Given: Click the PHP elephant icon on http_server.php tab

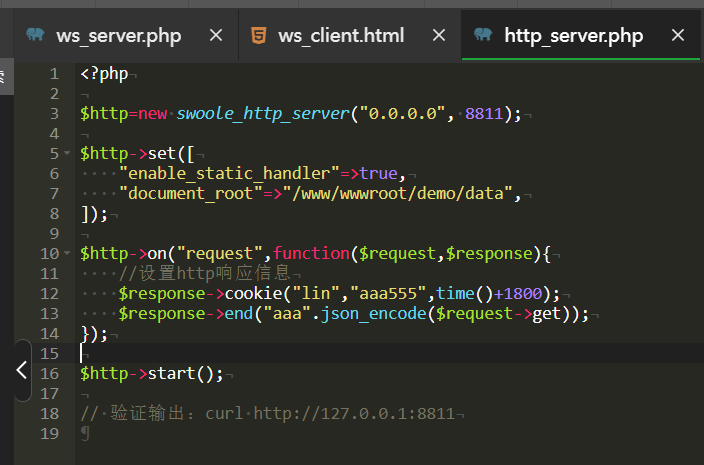Looking at the screenshot, I should tap(483, 34).
